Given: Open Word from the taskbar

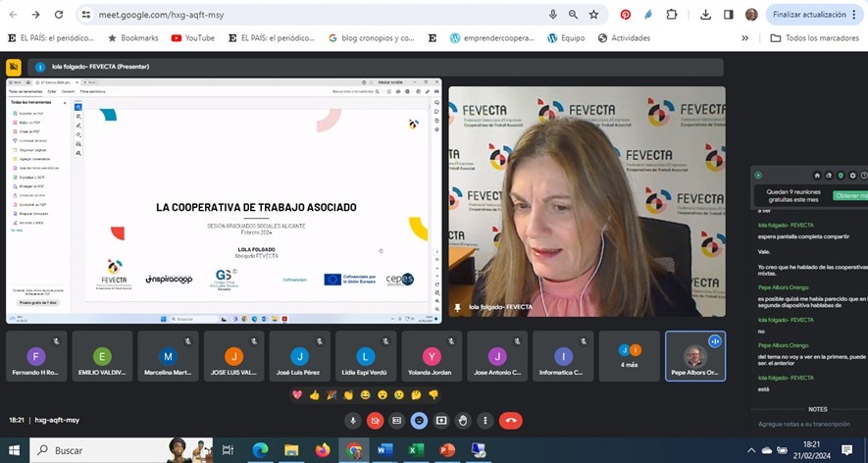Looking at the screenshot, I should (384, 450).
